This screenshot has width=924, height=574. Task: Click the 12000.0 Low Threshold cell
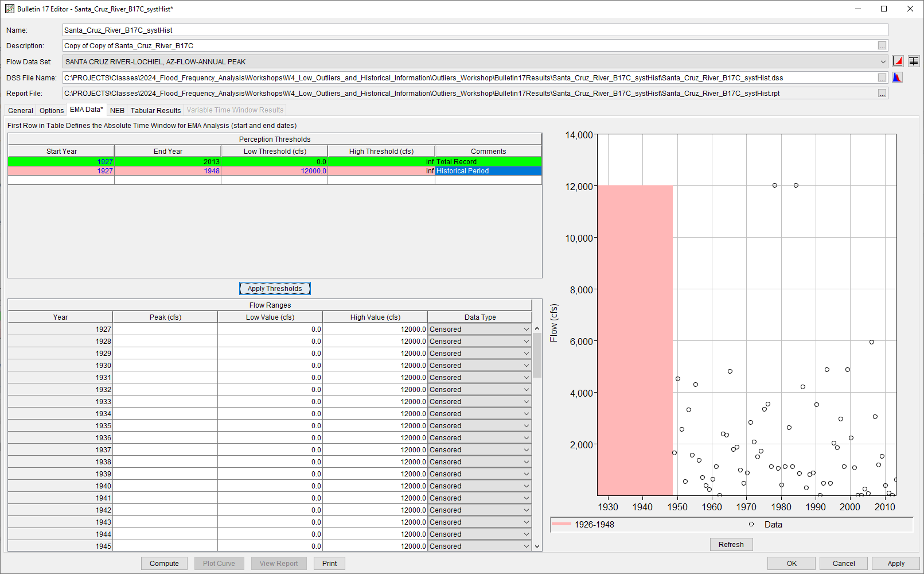pyautogui.click(x=274, y=171)
